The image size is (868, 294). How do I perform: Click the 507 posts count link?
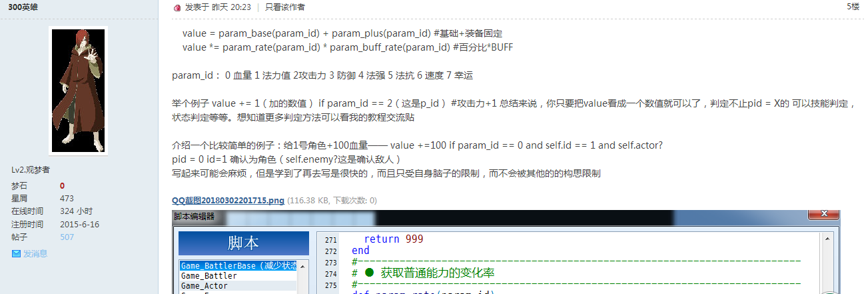[67, 237]
